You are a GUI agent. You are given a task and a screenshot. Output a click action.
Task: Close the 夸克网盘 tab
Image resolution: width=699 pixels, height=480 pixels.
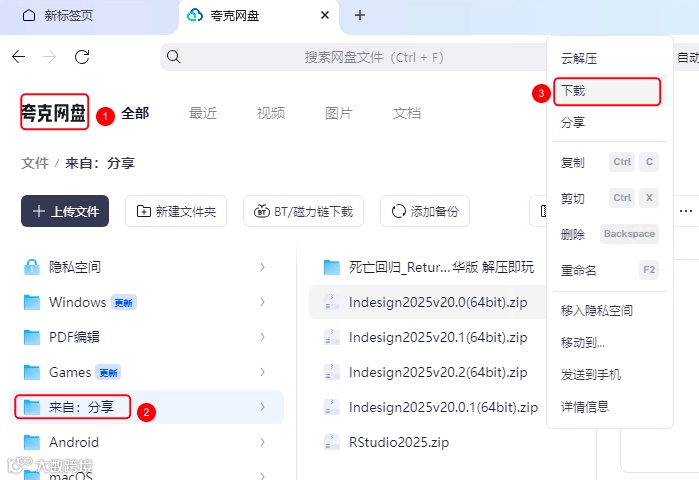(325, 15)
